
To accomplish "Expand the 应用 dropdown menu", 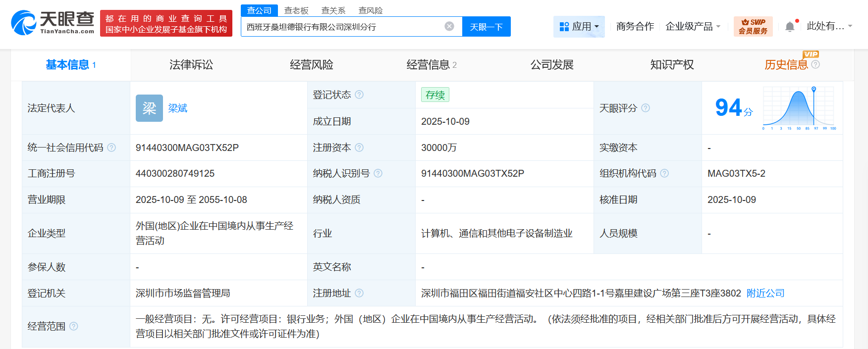I will (x=579, y=27).
